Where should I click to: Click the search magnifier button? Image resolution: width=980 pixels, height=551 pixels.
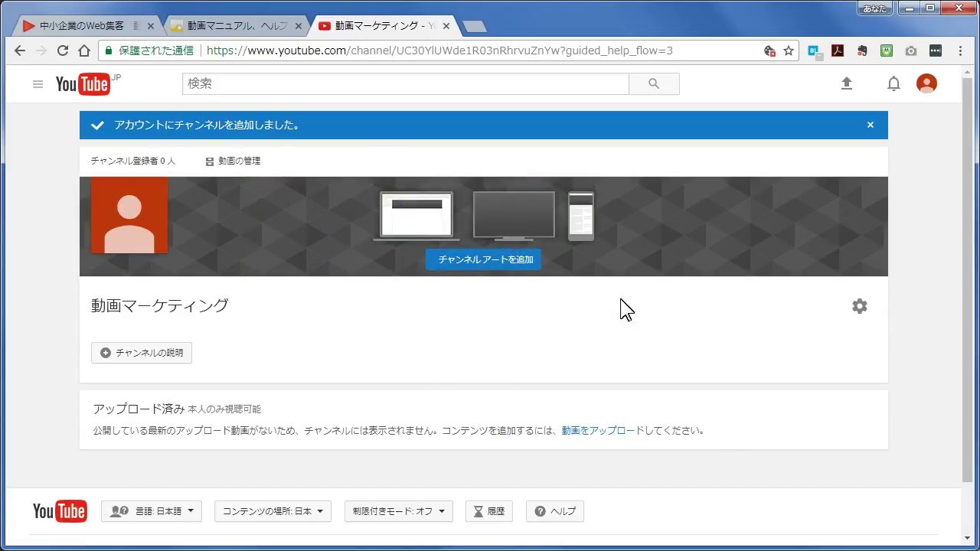(654, 84)
